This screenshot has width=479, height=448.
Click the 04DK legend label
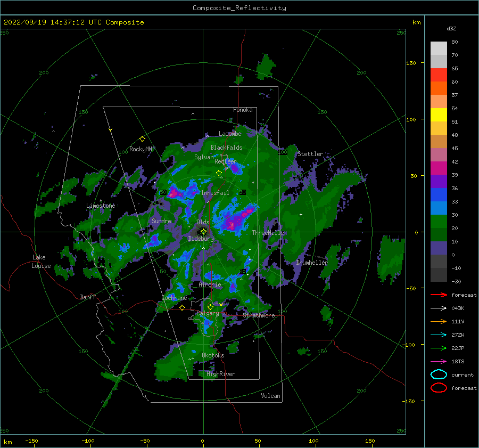pos(458,308)
